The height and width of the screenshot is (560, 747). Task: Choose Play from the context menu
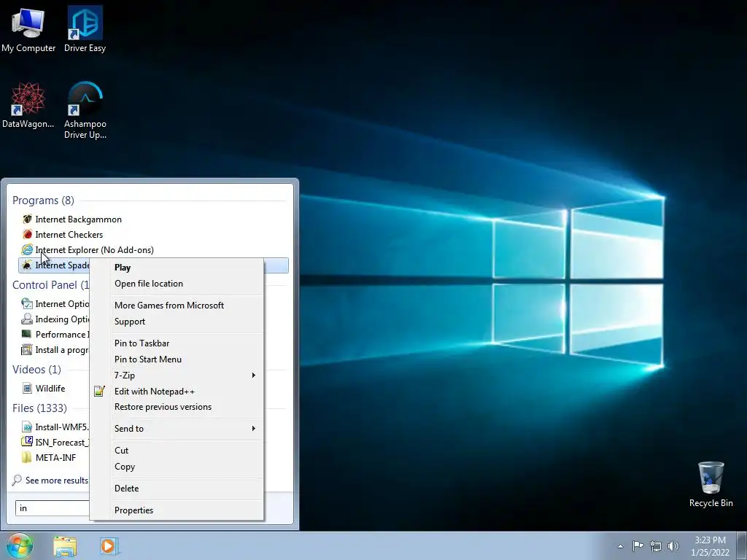point(177,268)
